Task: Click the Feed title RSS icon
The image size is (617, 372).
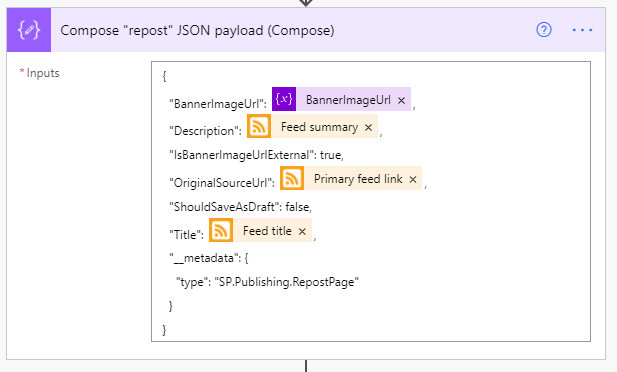Action: [221, 230]
